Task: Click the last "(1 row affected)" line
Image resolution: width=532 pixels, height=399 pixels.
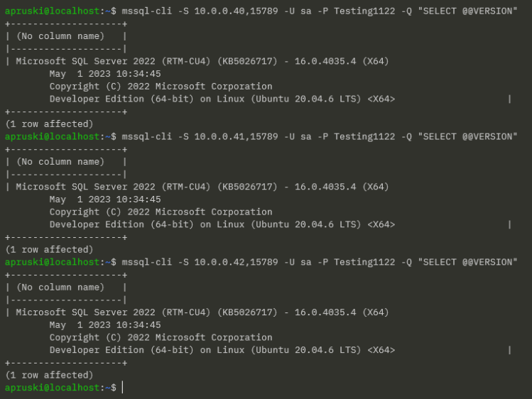Action: [49, 375]
